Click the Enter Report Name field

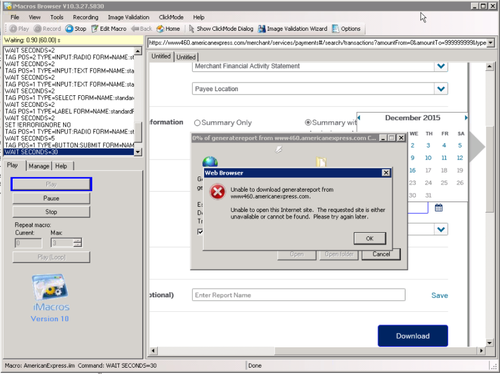coord(299,295)
